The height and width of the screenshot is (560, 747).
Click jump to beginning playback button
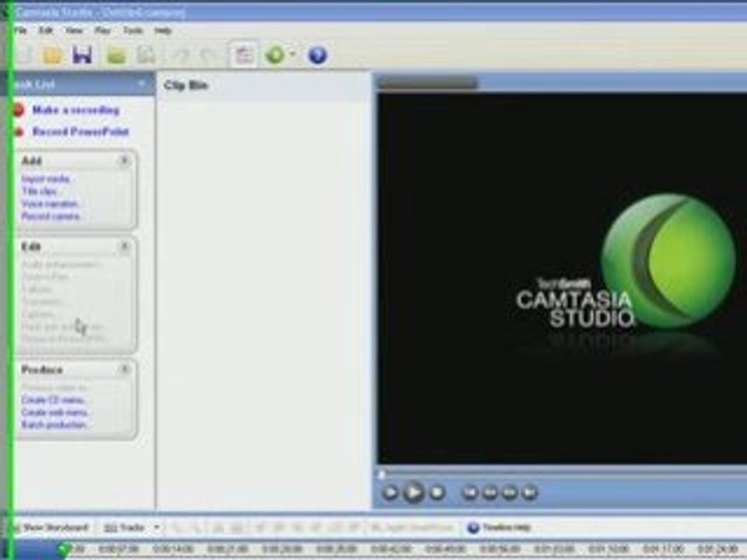pos(470,492)
